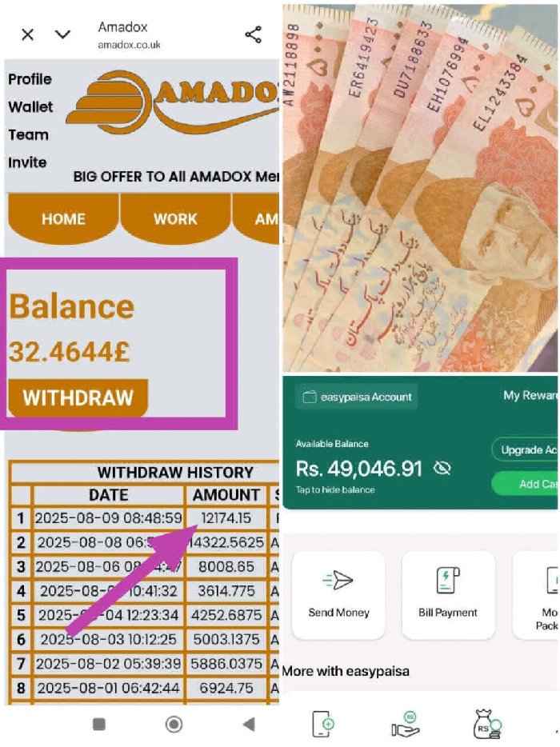This screenshot has width=560, height=747.
Task: Select the Send Money paper plane icon
Action: pos(338,580)
